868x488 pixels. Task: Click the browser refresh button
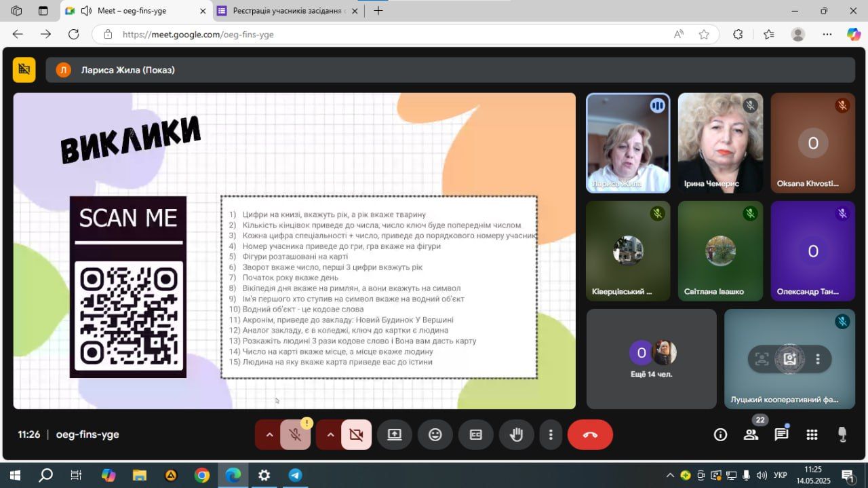click(x=74, y=34)
